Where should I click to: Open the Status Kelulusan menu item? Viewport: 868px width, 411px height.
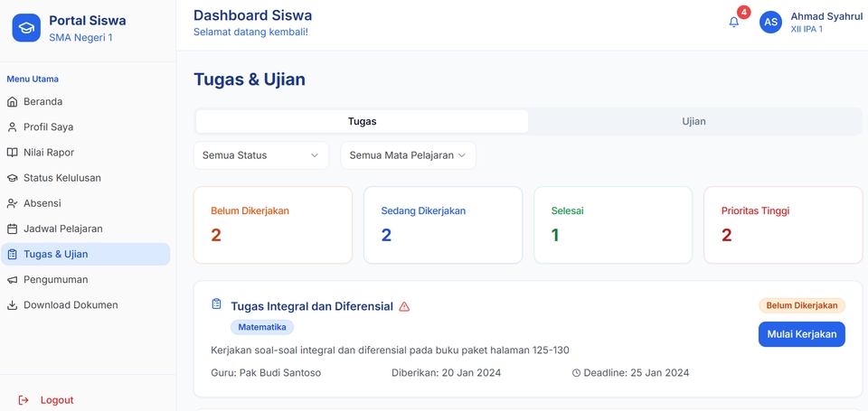61,178
